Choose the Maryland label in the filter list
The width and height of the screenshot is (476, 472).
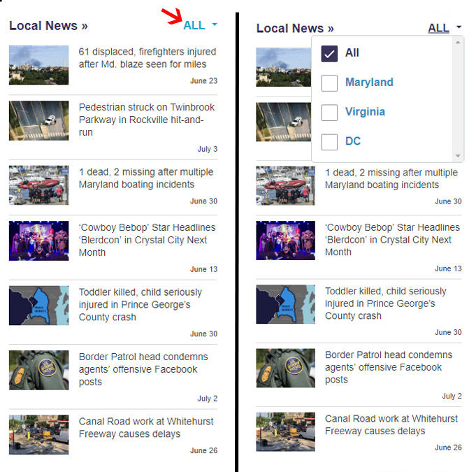click(x=369, y=83)
